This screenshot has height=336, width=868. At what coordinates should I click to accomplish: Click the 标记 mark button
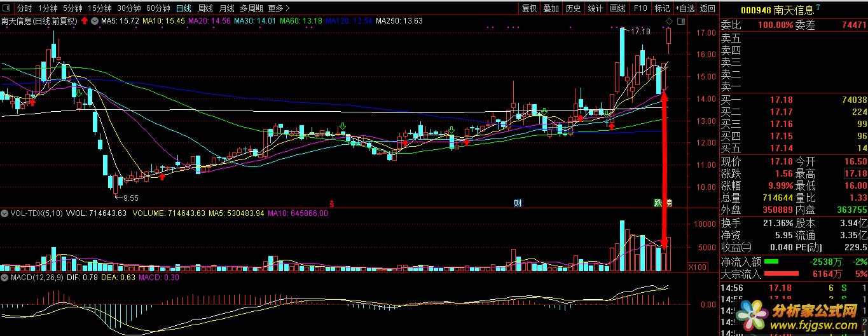[662, 8]
